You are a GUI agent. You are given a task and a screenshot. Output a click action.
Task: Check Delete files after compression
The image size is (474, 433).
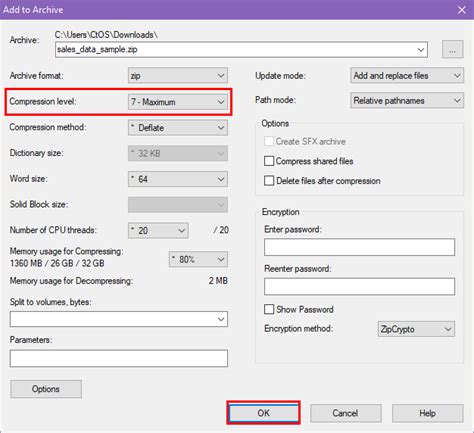tap(269, 181)
